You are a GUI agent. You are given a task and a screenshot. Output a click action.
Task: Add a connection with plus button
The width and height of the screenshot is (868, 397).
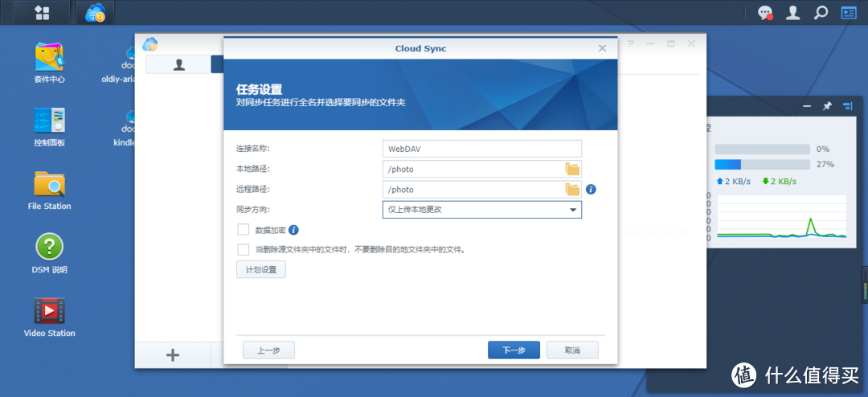pyautogui.click(x=173, y=355)
